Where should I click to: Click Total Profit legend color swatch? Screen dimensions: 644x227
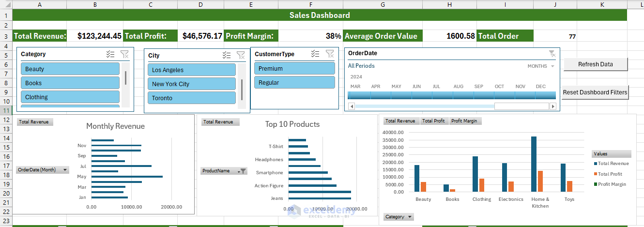click(596, 174)
